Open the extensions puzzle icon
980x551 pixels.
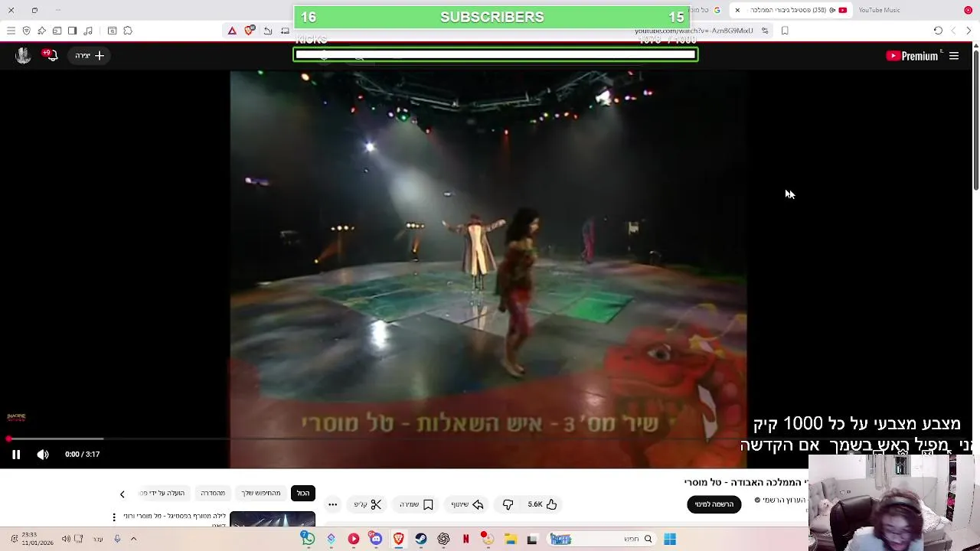128,31
